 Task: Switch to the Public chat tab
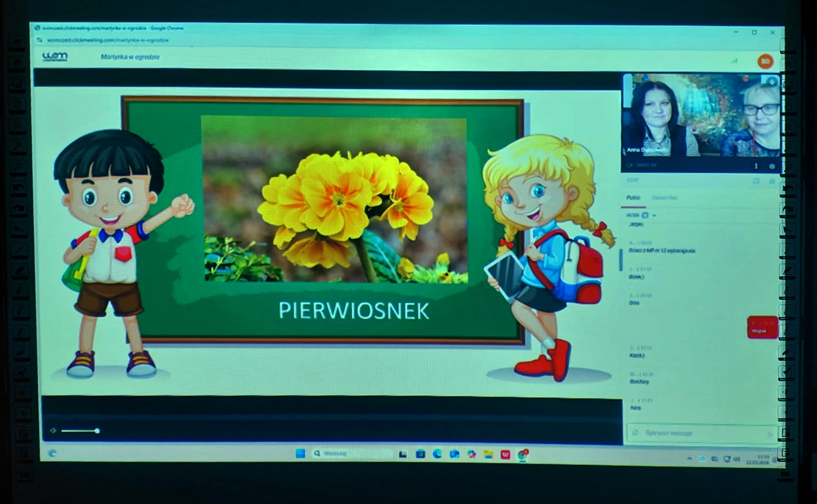[633, 198]
